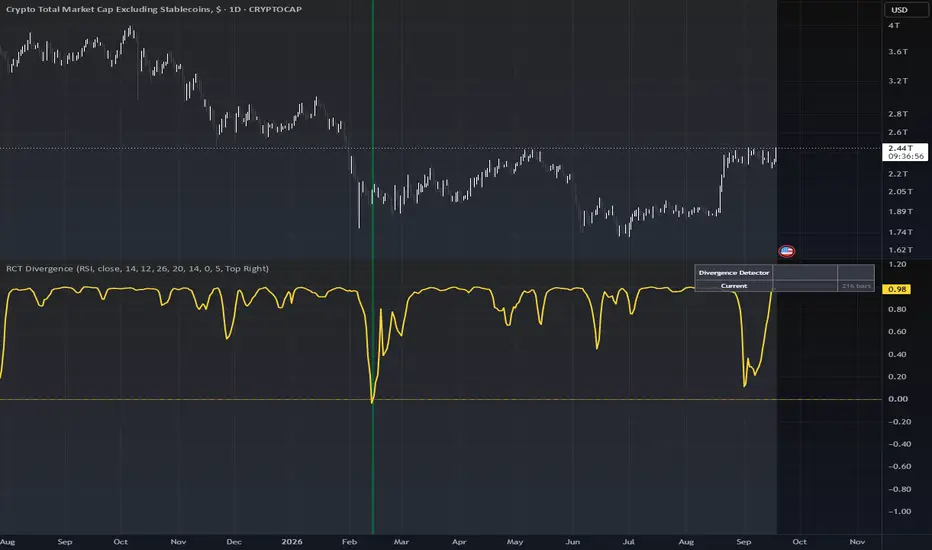Click the 0.00 level on indicator scale
Image resolution: width=932 pixels, height=550 pixels.
coord(898,399)
